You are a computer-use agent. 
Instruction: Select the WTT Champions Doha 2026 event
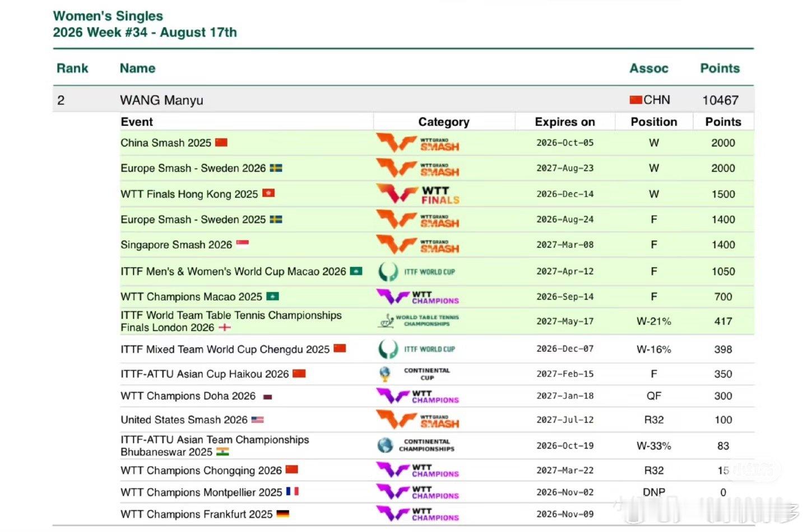[188, 396]
